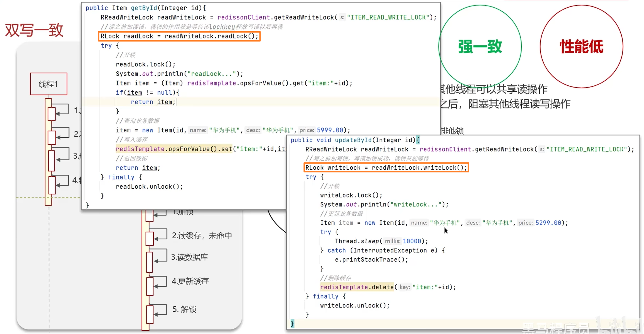The height and width of the screenshot is (334, 644).
Task: Click the 双写一致 title text
Action: click(34, 30)
